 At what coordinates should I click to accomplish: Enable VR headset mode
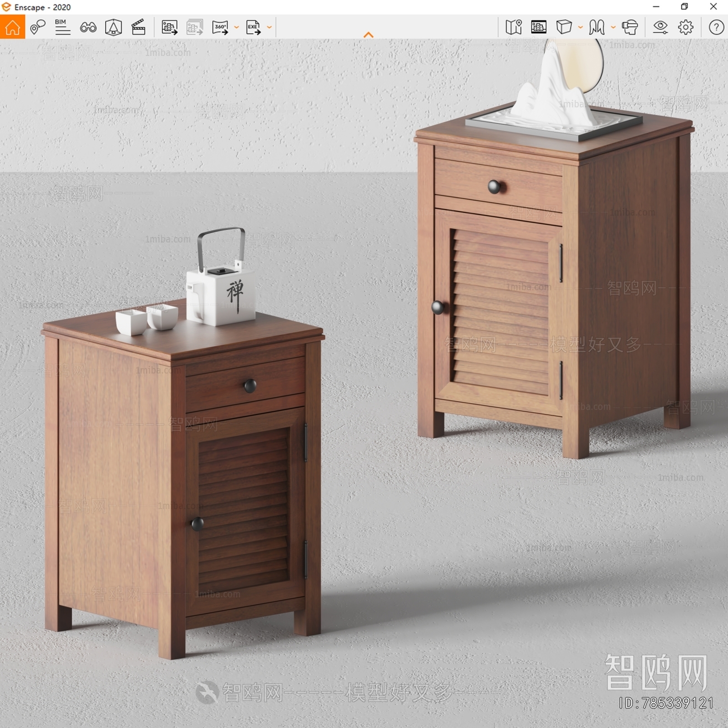point(630,27)
